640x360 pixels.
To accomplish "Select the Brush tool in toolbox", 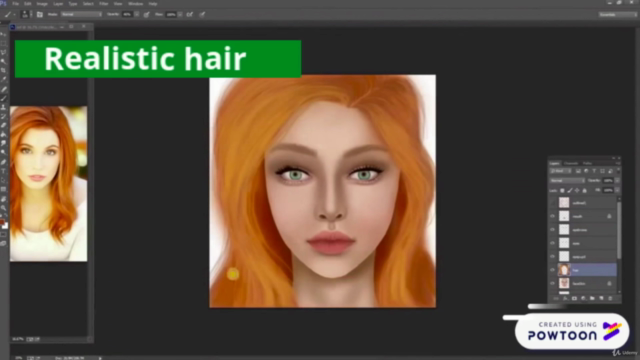I will click(4, 98).
